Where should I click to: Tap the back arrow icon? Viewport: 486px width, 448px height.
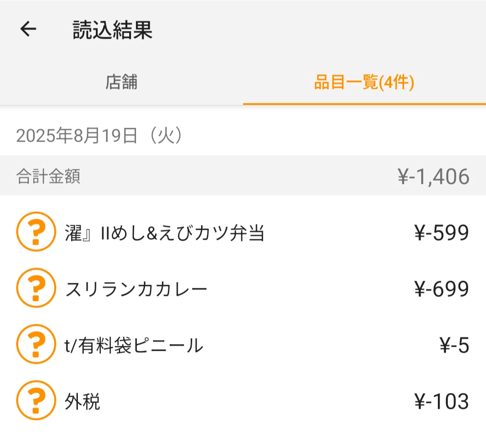[28, 29]
